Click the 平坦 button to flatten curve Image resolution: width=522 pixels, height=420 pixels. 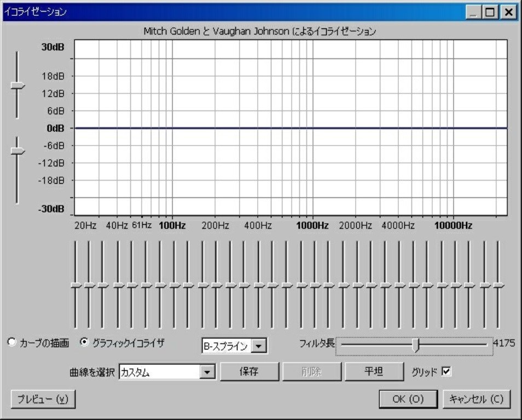click(x=374, y=371)
